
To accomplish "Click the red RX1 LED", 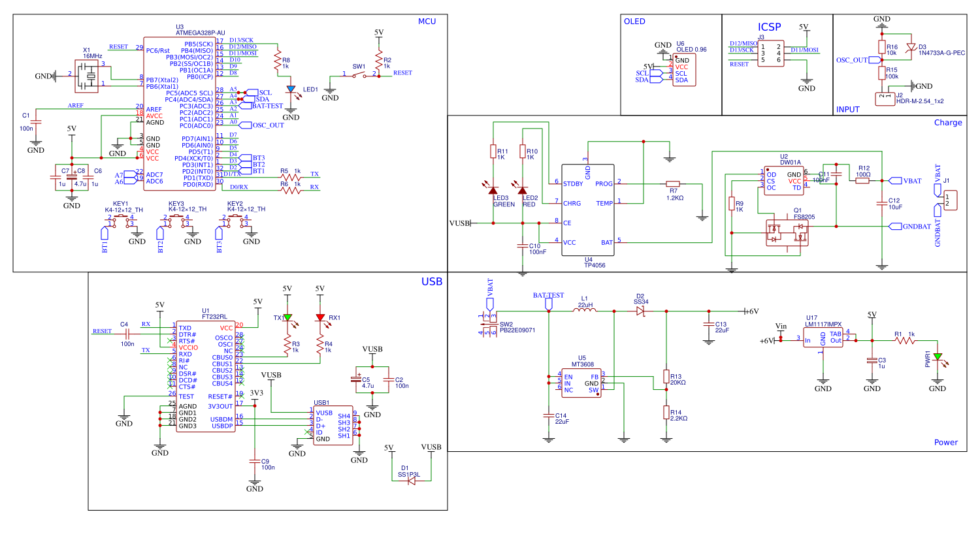I will [319, 318].
